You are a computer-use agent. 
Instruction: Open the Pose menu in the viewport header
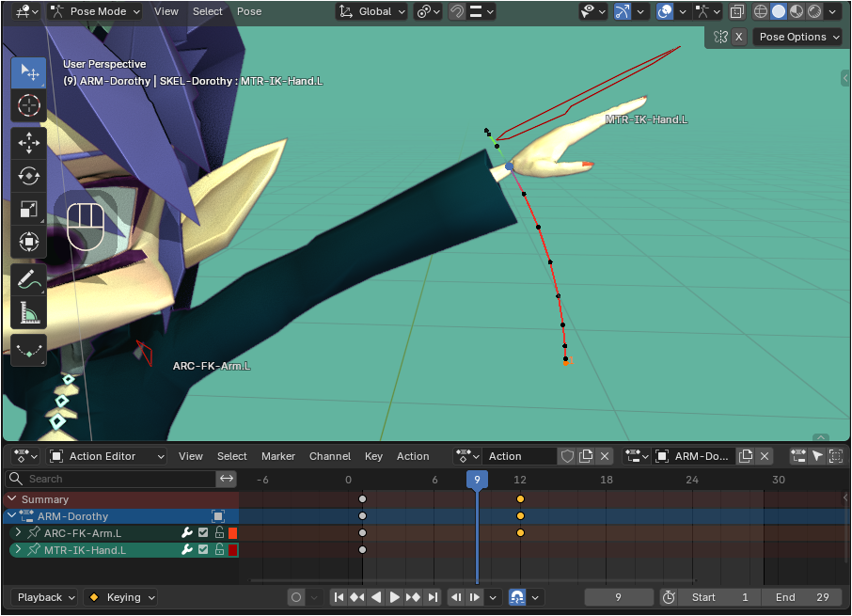point(249,11)
